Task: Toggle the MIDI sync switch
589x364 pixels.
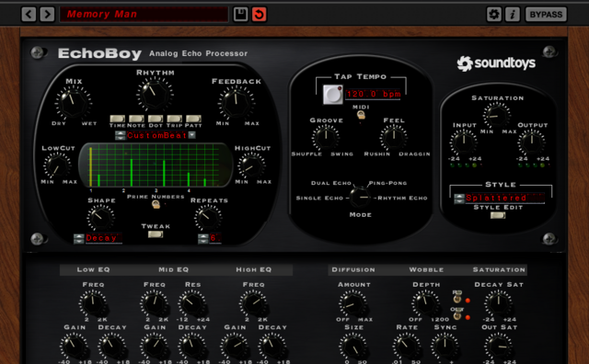Action: (x=361, y=115)
